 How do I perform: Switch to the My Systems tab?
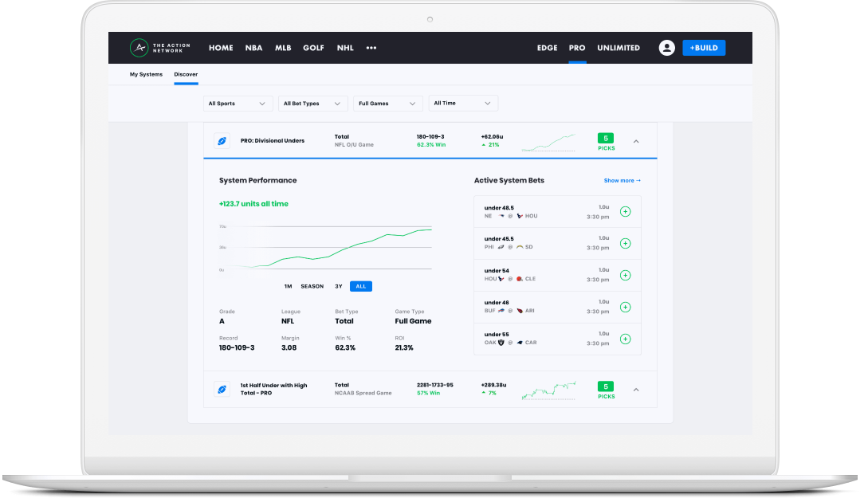click(x=146, y=74)
